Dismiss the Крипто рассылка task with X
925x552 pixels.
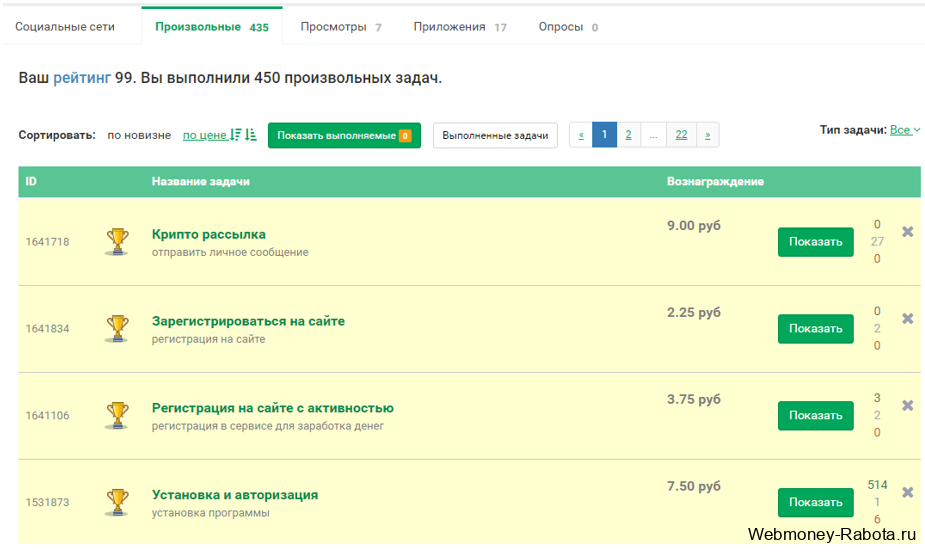908,232
